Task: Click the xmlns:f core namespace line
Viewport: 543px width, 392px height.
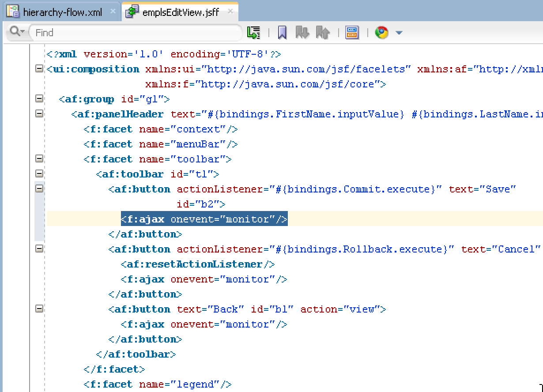Action: [266, 84]
